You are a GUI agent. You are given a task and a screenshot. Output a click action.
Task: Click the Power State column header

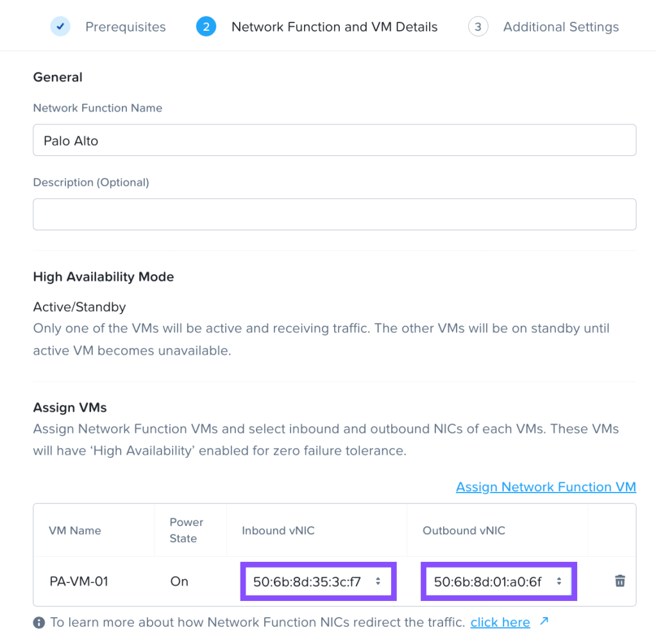pyautogui.click(x=186, y=530)
